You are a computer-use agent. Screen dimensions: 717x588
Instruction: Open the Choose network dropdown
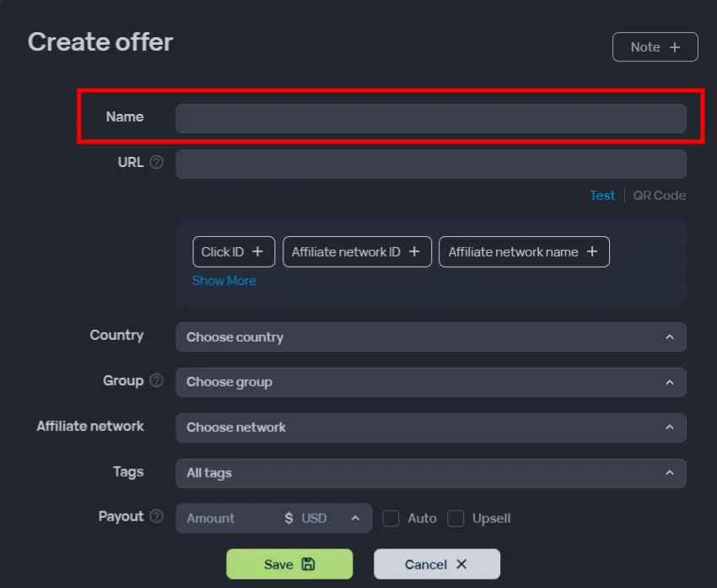pyautogui.click(x=431, y=428)
